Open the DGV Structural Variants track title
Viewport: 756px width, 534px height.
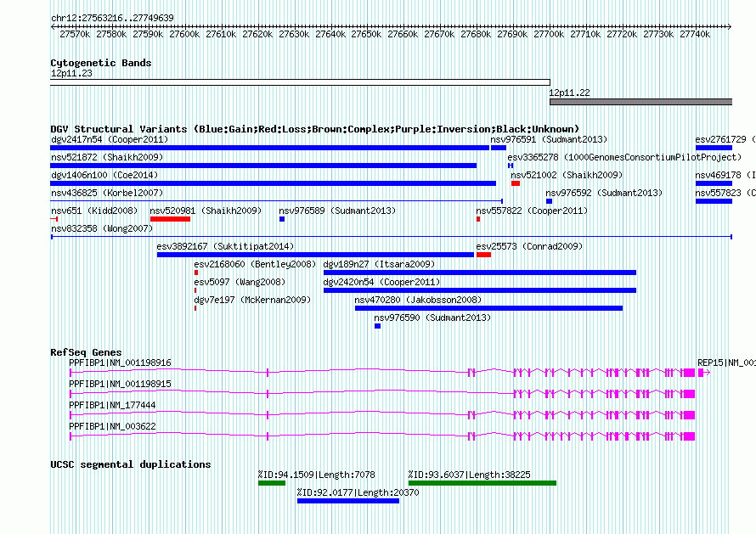click(315, 129)
